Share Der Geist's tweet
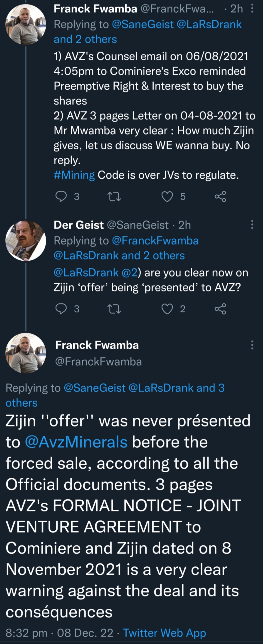This screenshot has height=644, width=263. [220, 309]
